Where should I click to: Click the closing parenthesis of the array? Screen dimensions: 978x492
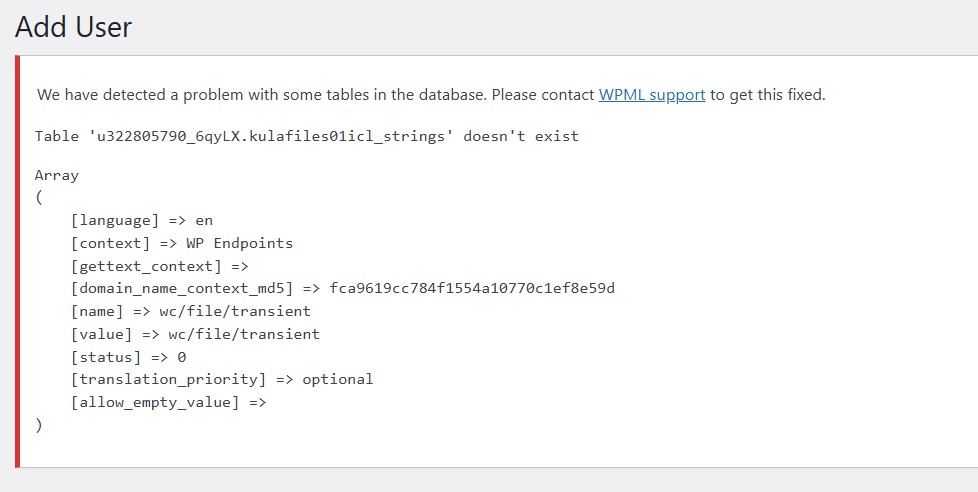click(x=39, y=426)
